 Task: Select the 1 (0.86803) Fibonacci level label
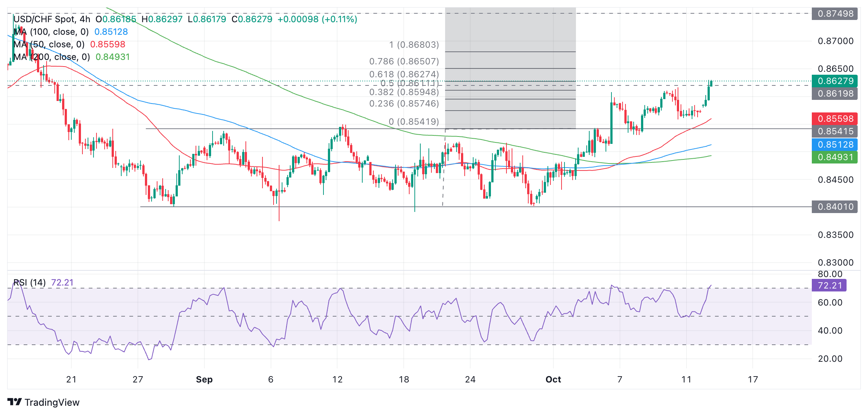click(x=414, y=45)
